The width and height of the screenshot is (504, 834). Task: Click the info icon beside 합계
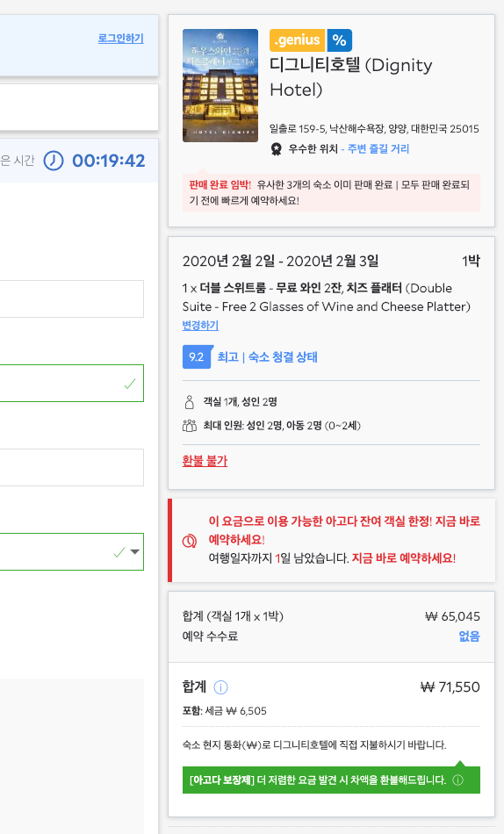point(221,687)
